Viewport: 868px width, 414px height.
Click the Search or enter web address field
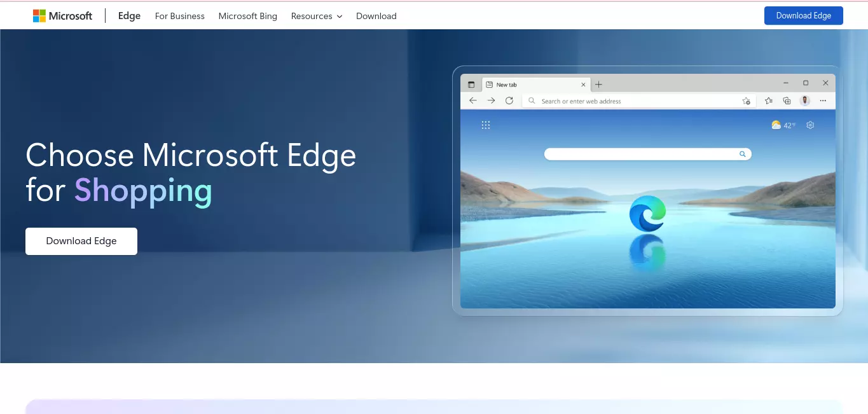click(638, 101)
